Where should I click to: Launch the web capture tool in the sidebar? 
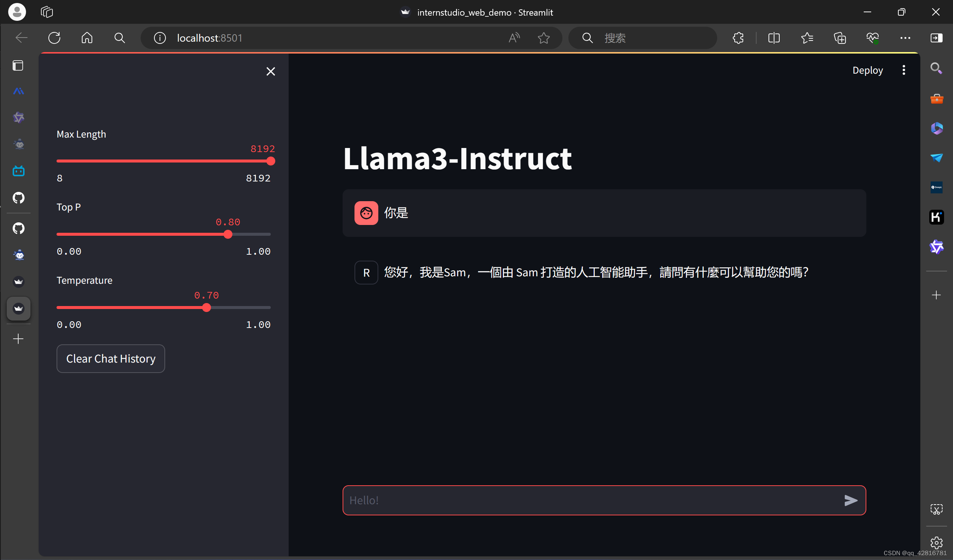pyautogui.click(x=937, y=509)
